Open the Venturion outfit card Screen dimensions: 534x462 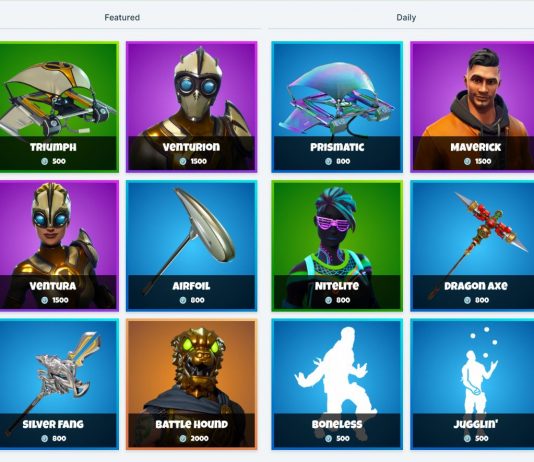click(x=191, y=107)
